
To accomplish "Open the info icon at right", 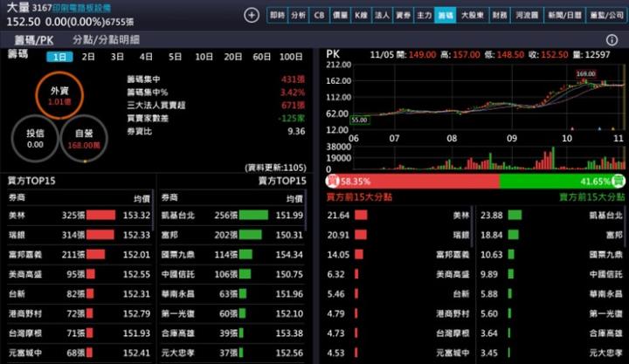I will 612,40.
